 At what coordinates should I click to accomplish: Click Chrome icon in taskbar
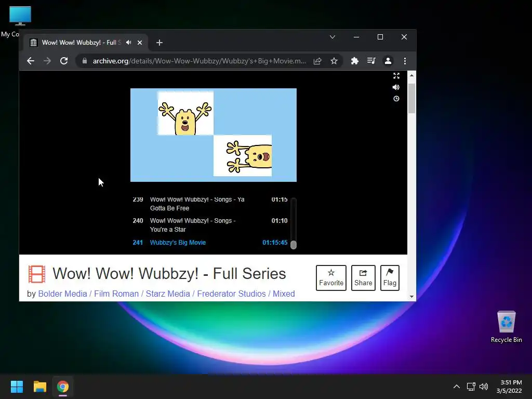[63, 387]
